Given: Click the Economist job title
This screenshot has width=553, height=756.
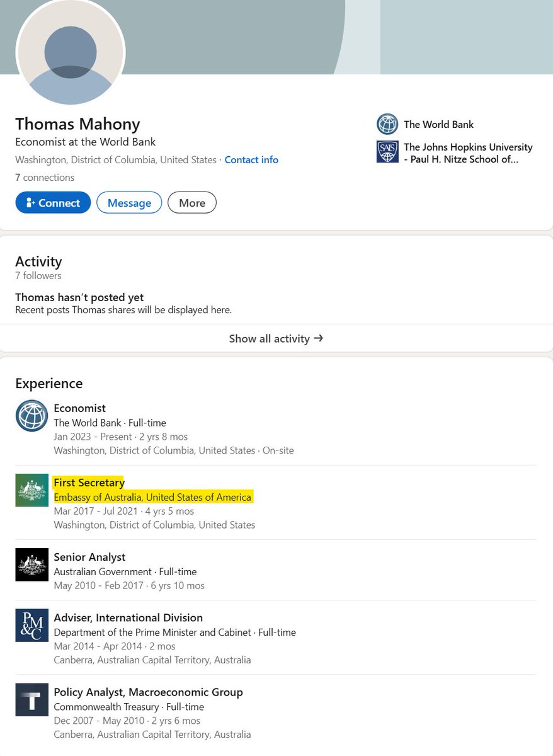Looking at the screenshot, I should coord(80,408).
